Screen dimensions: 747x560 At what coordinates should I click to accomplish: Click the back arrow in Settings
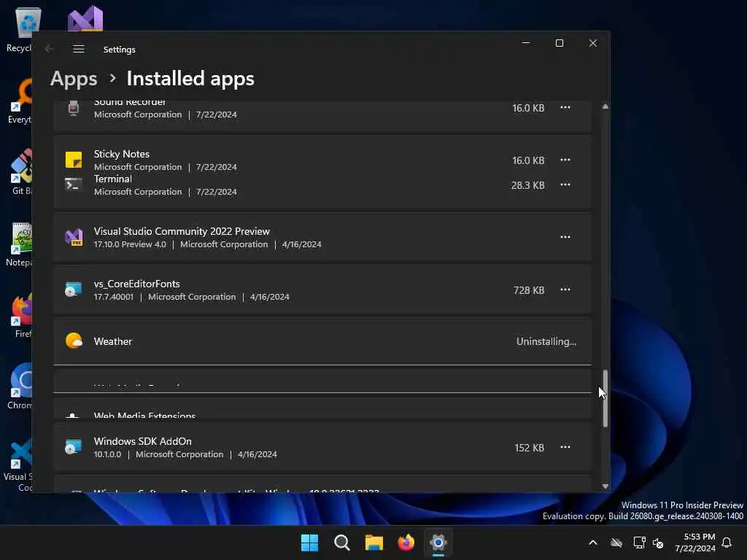50,49
